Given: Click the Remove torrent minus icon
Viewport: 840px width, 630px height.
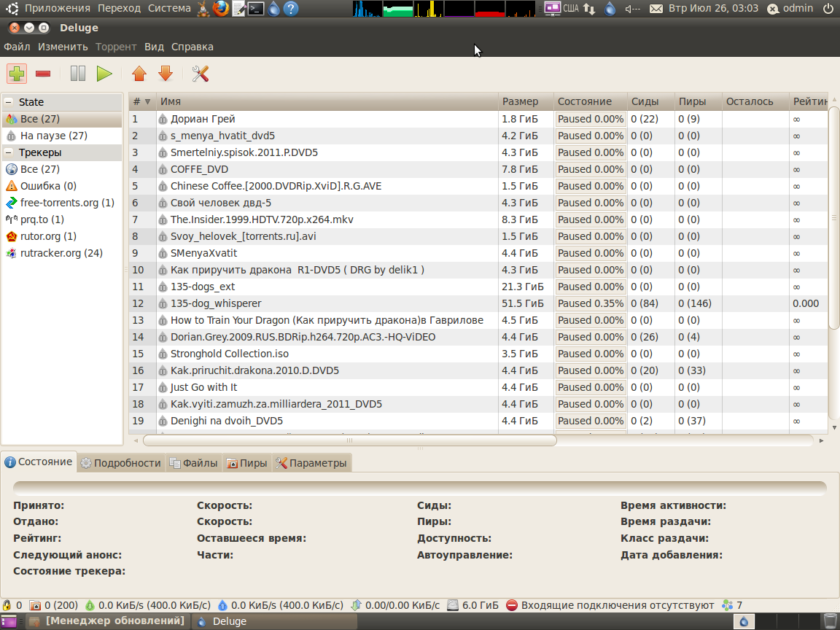Looking at the screenshot, I should pos(43,74).
